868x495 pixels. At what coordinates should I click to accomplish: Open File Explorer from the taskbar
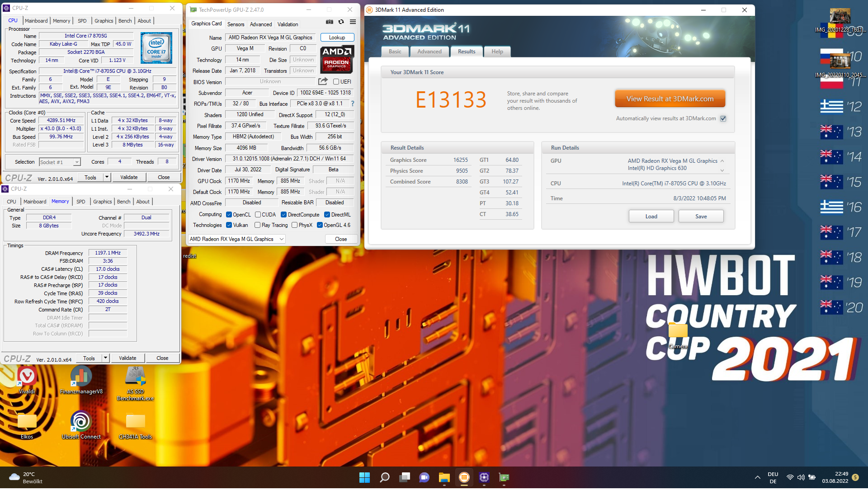point(444,477)
